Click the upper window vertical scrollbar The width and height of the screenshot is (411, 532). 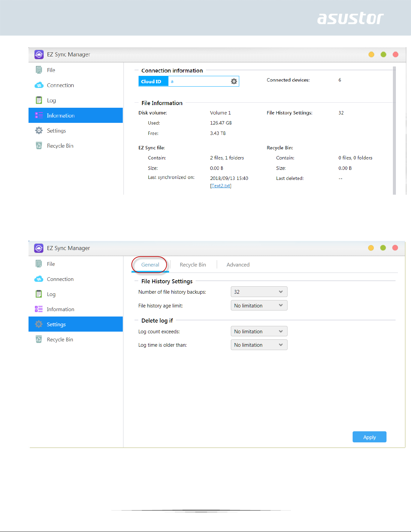pyautogui.click(x=394, y=130)
